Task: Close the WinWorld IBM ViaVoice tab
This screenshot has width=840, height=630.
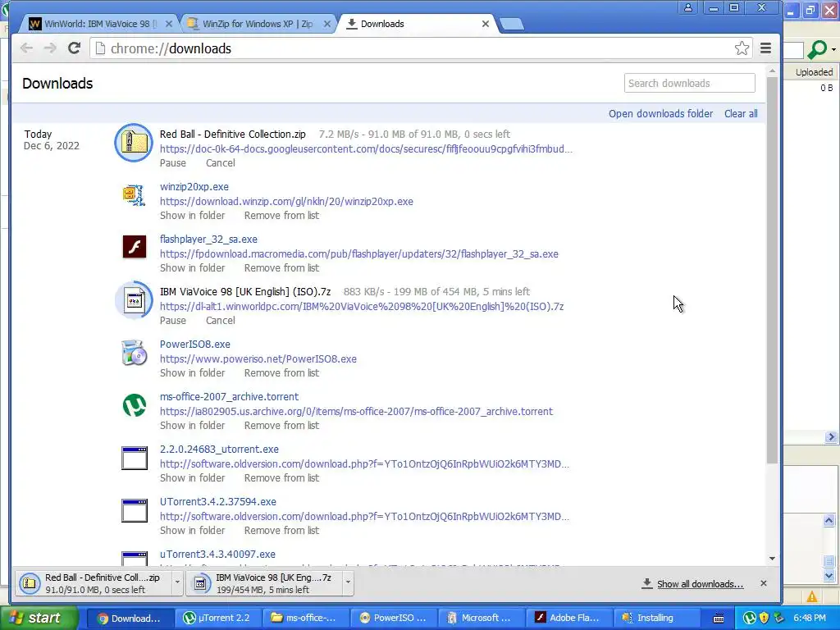Action: tap(169, 24)
